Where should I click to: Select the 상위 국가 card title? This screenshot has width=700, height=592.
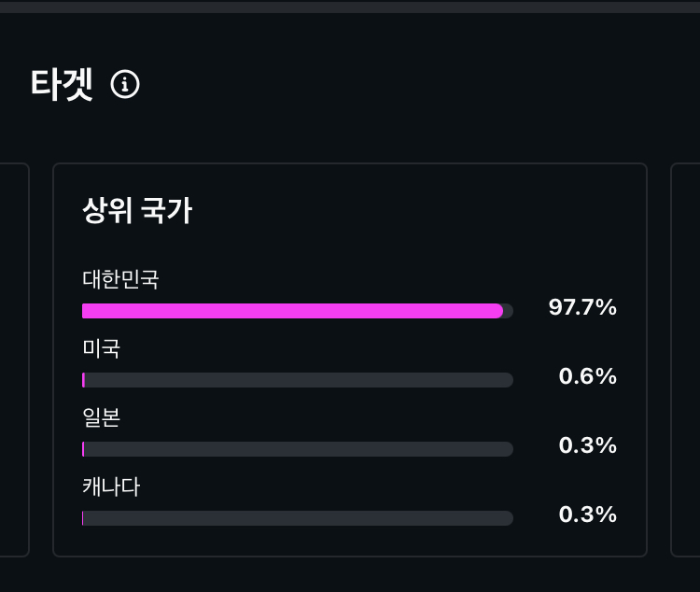pyautogui.click(x=137, y=211)
